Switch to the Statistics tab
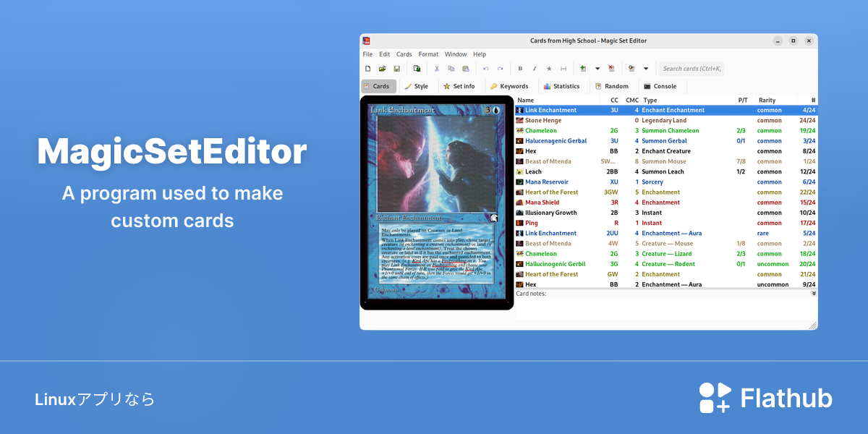868x434 pixels. [x=561, y=86]
